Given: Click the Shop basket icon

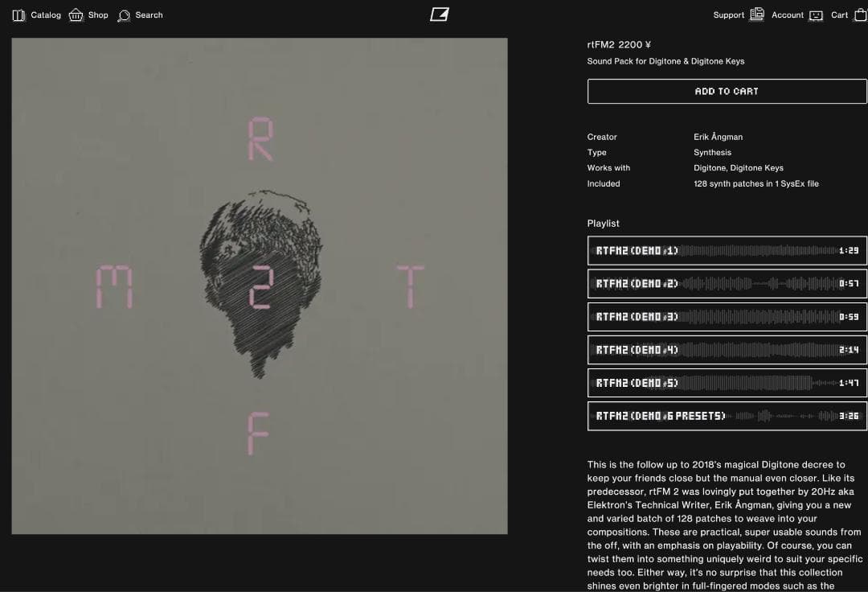Looking at the screenshot, I should point(76,15).
